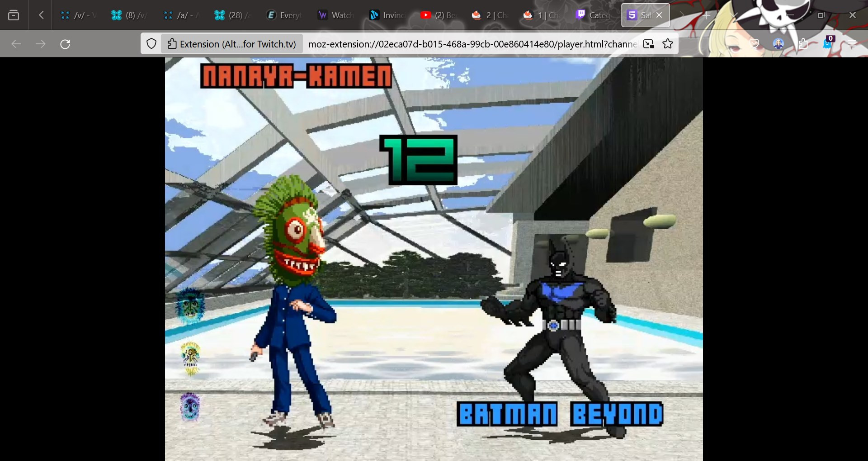Image resolution: width=868 pixels, height=461 pixels.
Task: Open the Pocket save button
Action: tap(755, 44)
